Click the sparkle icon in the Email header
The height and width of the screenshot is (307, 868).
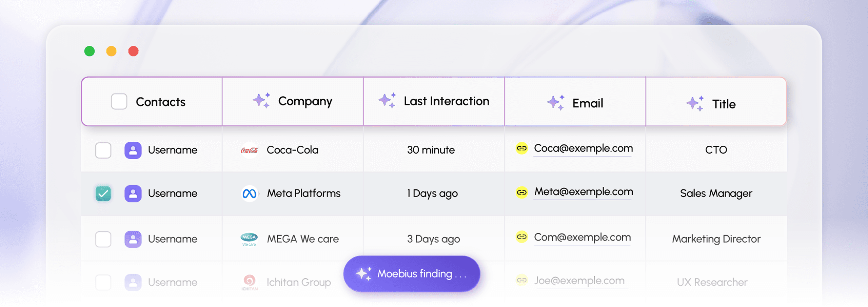(x=555, y=102)
